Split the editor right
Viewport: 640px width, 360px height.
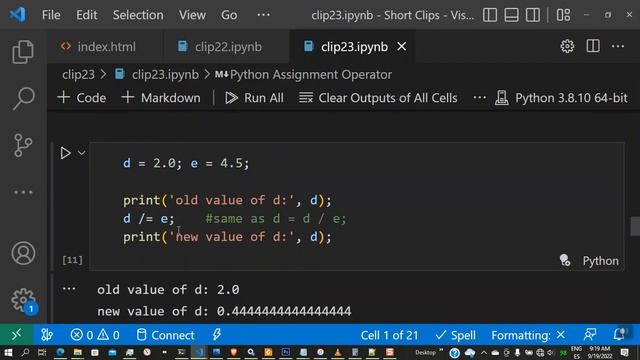pyautogui.click(x=593, y=46)
